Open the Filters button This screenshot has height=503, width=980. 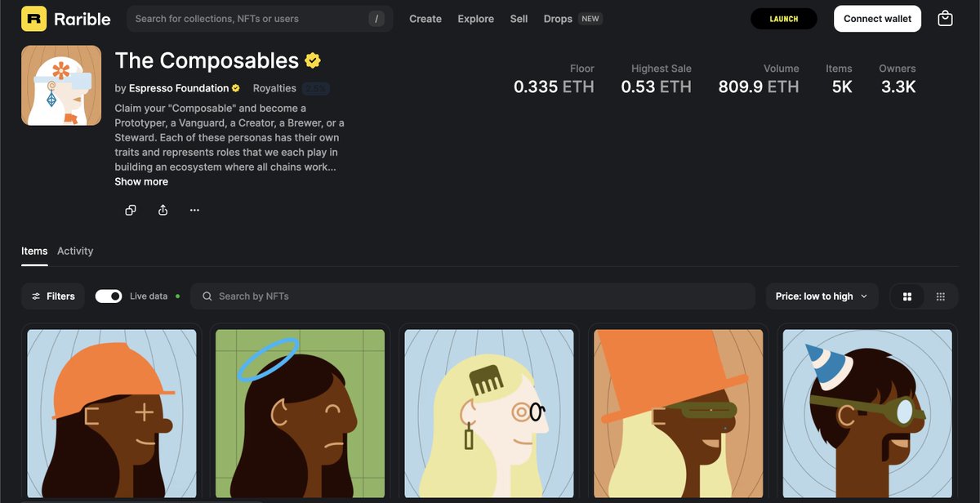[x=53, y=296]
